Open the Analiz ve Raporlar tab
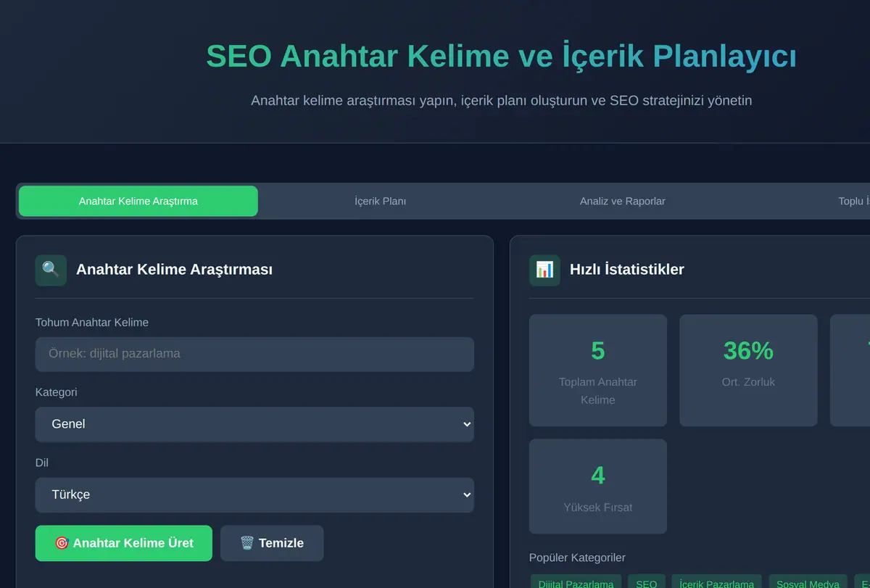 622,201
